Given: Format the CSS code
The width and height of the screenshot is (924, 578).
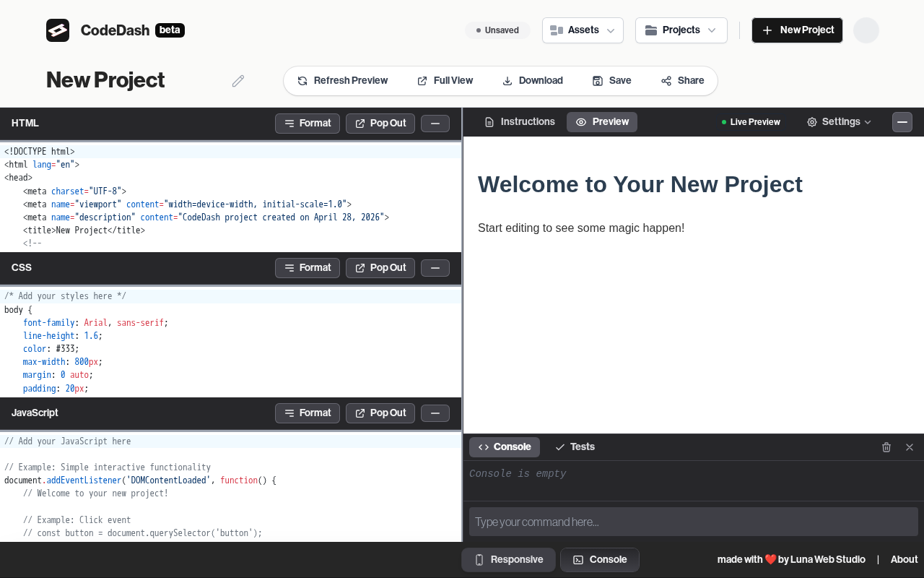Looking at the screenshot, I should [x=308, y=268].
